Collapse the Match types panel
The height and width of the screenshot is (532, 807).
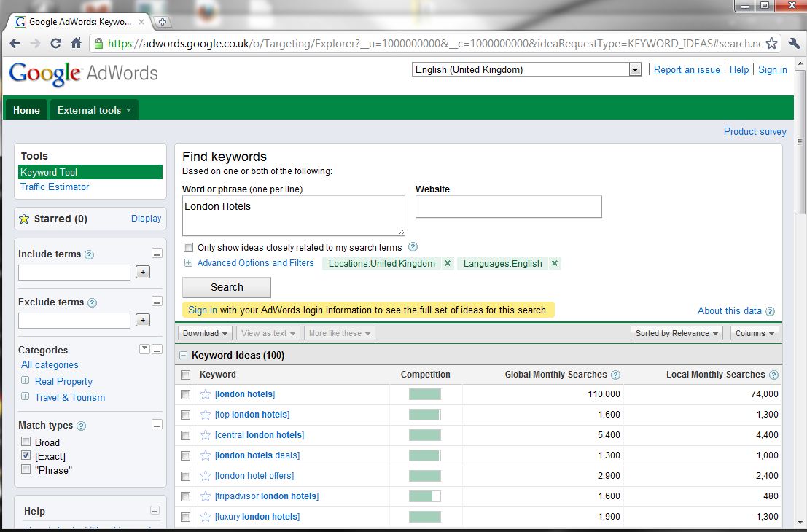(157, 424)
